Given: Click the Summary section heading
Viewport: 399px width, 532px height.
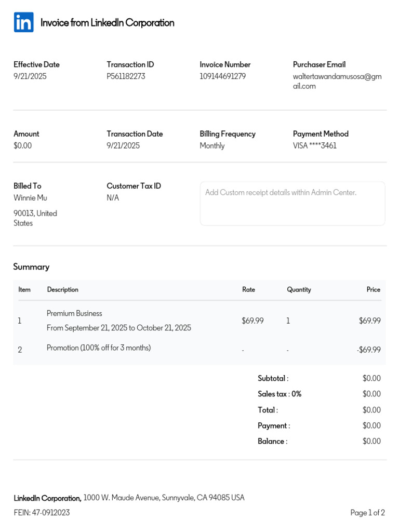Looking at the screenshot, I should [31, 267].
